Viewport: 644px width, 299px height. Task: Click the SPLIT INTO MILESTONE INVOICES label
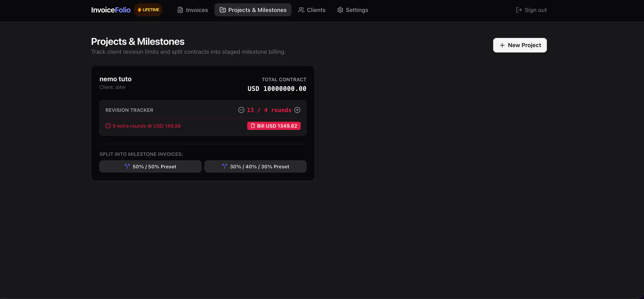pyautogui.click(x=141, y=154)
